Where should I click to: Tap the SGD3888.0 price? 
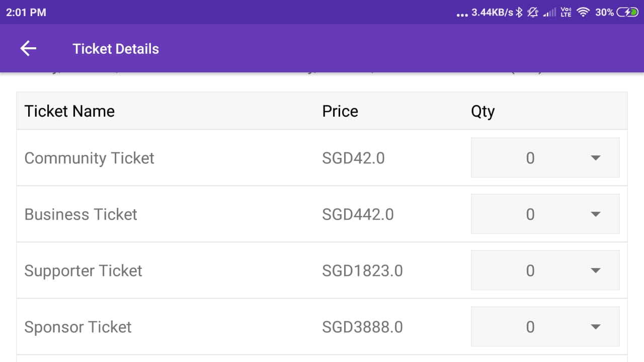point(362,327)
